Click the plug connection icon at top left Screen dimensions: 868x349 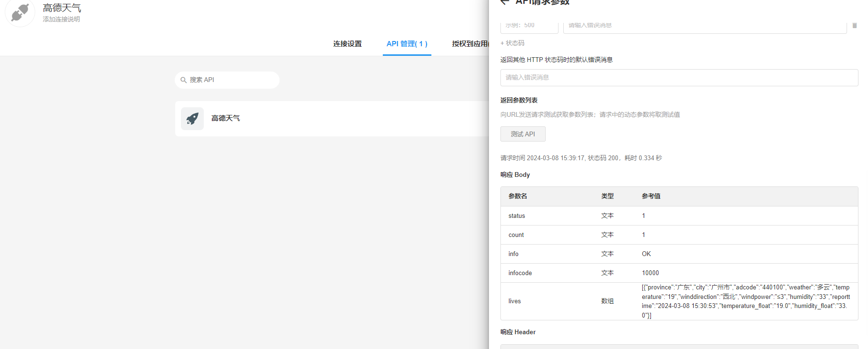(x=20, y=13)
